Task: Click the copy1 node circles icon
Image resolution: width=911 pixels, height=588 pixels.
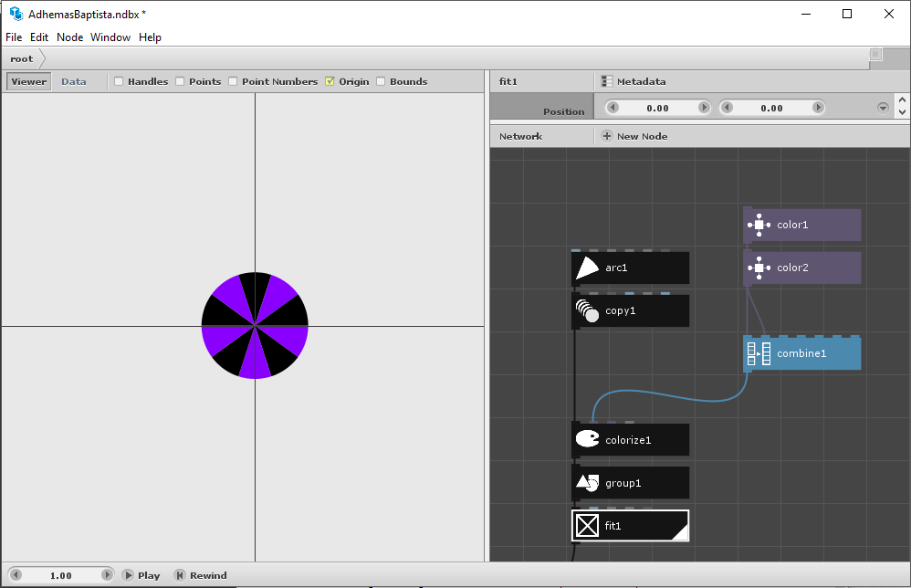Action: 587,310
